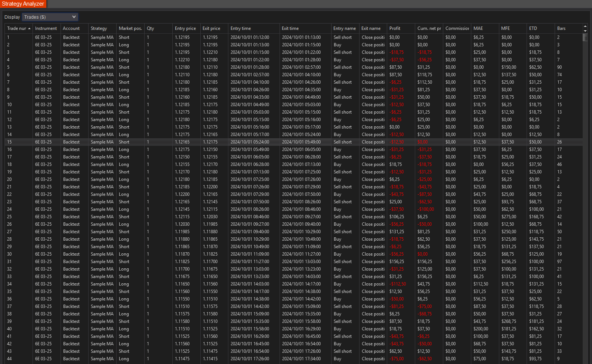Click the scrollbar down arrow beside the header

pyautogui.click(x=585, y=31)
